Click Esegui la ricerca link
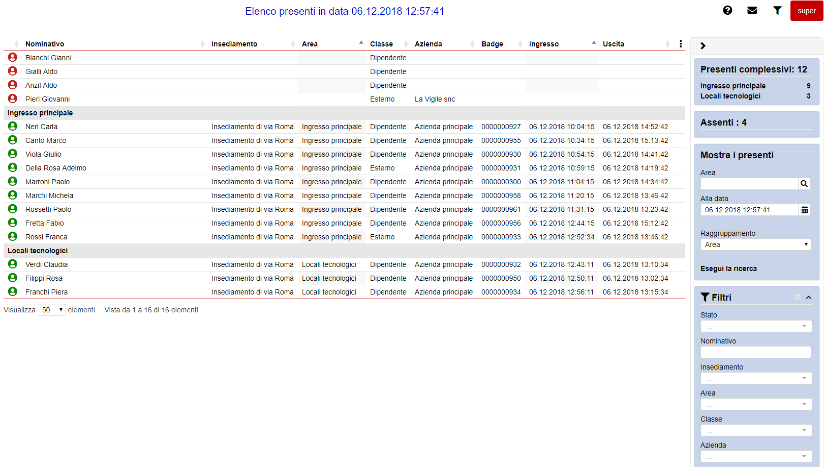The height and width of the screenshot is (467, 825). pos(728,268)
